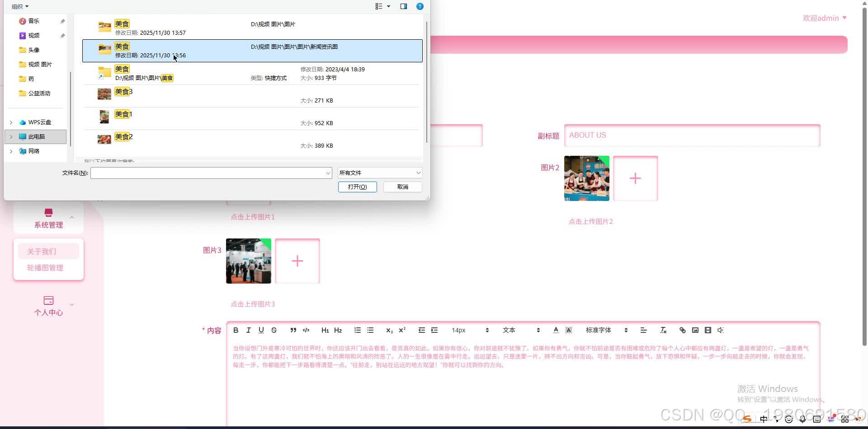
Task: Apply italic formatting in the editor toolbar
Action: point(248,330)
